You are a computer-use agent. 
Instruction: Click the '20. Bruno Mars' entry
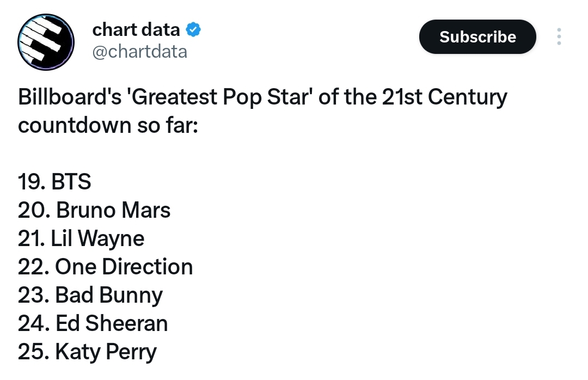94,210
